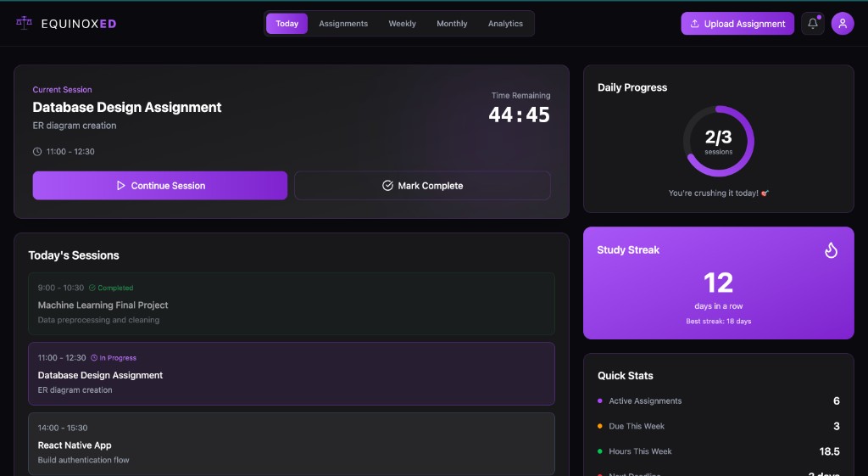The image size is (868, 476).
Task: Open the Monthly tab
Action: [x=452, y=24]
